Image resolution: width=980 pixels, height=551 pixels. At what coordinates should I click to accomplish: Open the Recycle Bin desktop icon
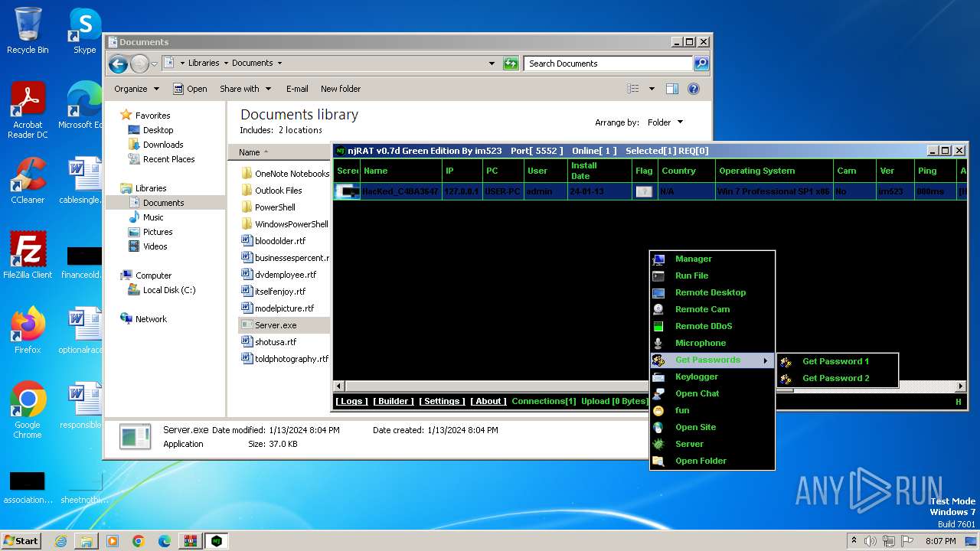pyautogui.click(x=28, y=31)
